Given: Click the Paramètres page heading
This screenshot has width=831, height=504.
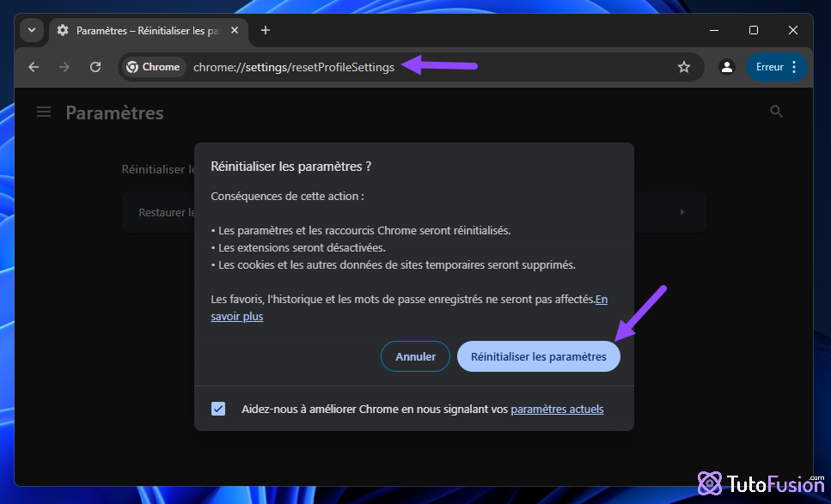Looking at the screenshot, I should (x=114, y=112).
